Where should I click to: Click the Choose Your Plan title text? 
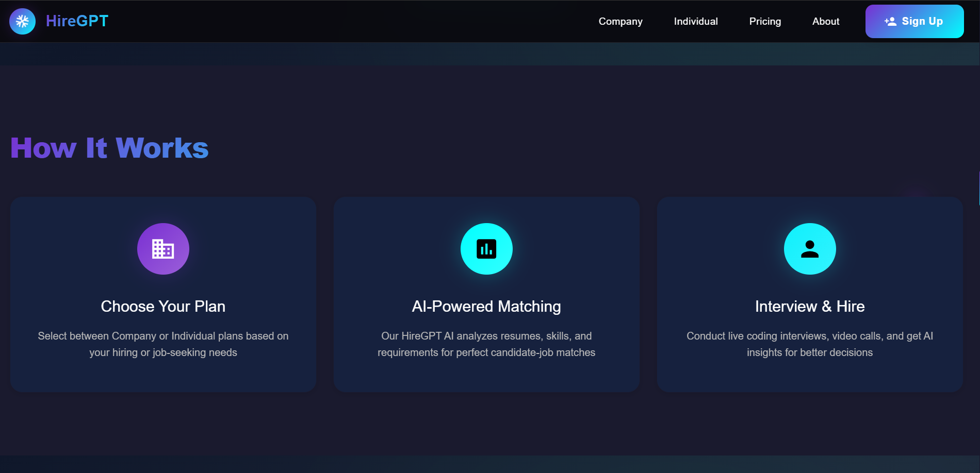point(163,306)
